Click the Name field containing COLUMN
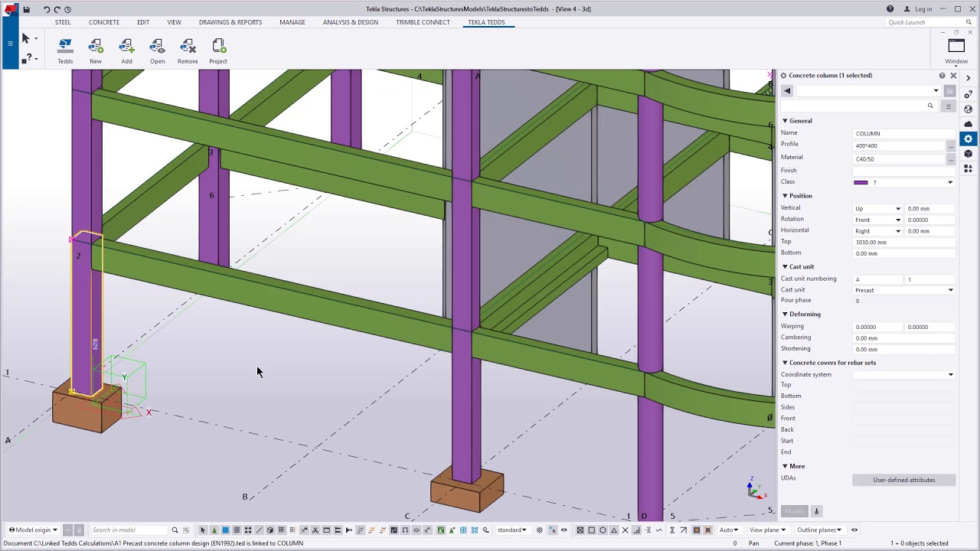Viewport: 980px width, 551px height. tap(904, 134)
